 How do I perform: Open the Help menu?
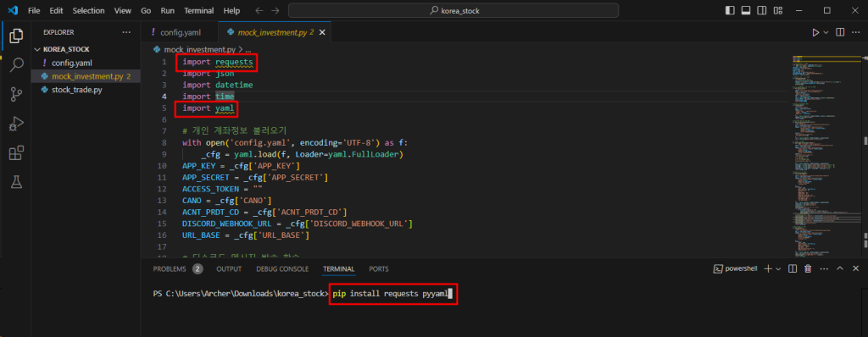pyautogui.click(x=231, y=10)
